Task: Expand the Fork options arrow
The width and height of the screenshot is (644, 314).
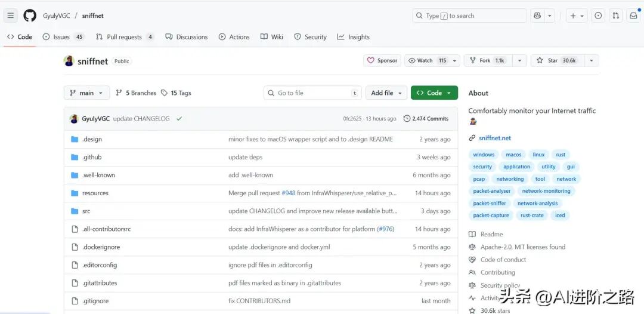Action: 519,61
